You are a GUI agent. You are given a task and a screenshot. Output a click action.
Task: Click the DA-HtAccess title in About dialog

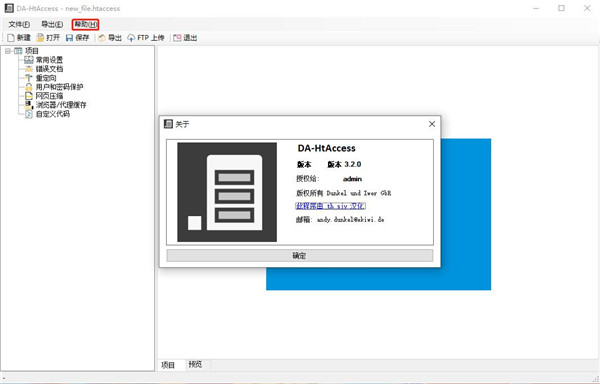tap(326, 148)
